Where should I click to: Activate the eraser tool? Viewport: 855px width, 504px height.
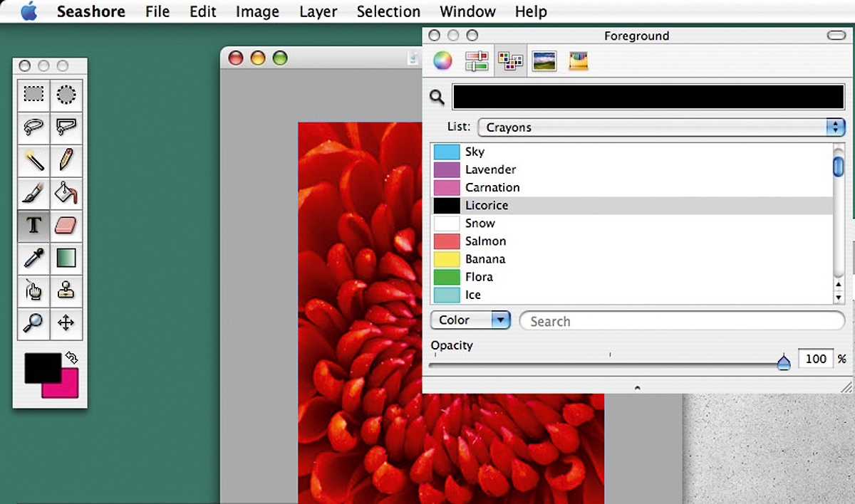(x=66, y=226)
